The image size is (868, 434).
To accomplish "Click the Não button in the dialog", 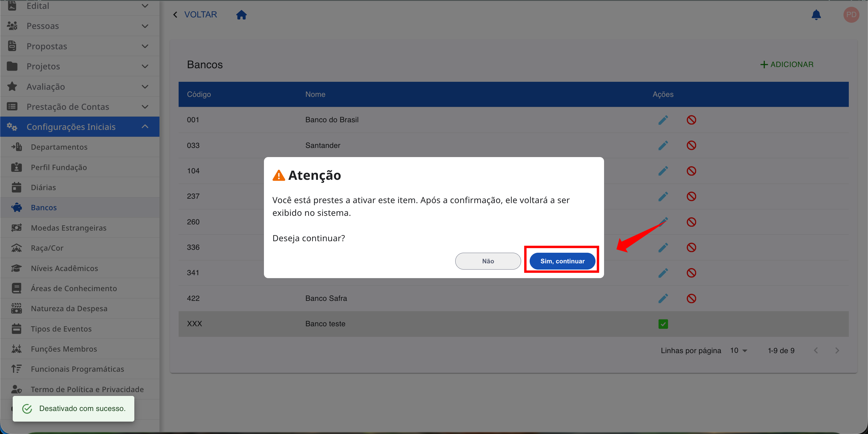I will [487, 261].
